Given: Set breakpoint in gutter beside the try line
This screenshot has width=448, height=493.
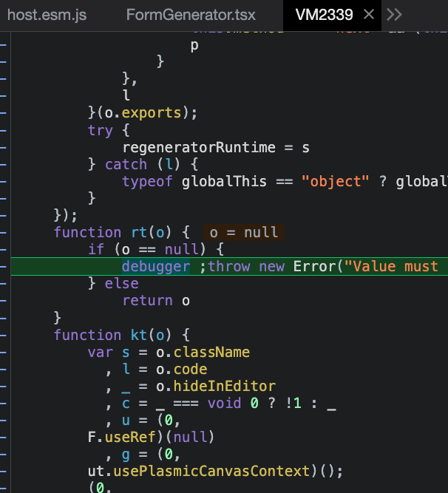Looking at the screenshot, I should [x=3, y=130].
